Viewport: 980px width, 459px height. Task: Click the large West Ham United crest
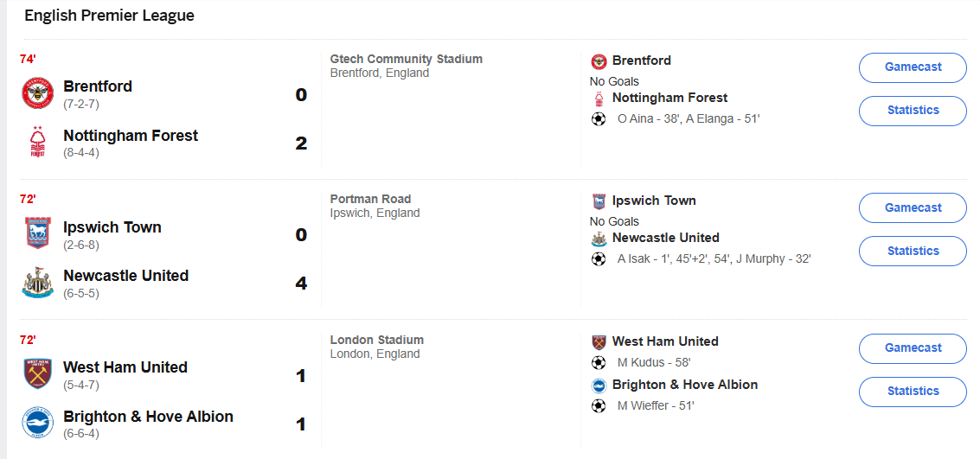coord(37,374)
